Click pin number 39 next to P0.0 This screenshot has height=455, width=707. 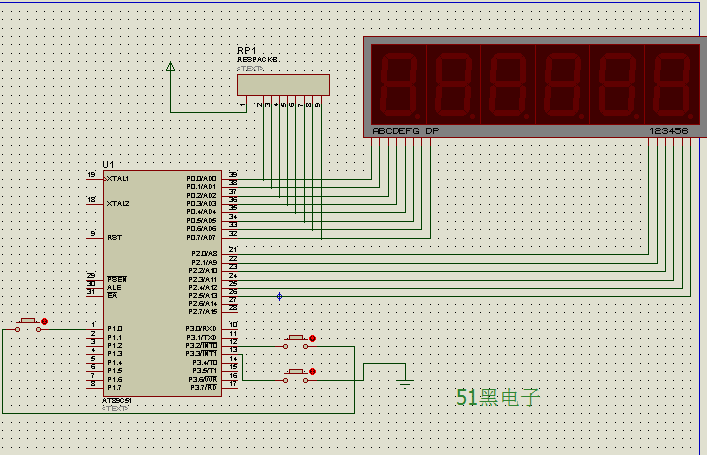pyautogui.click(x=233, y=175)
